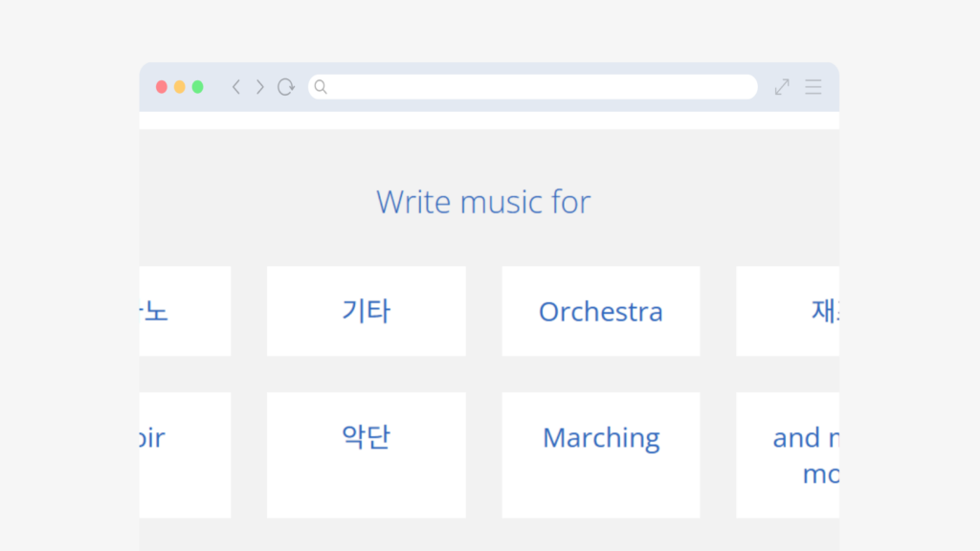980x551 pixels.
Task: Click the yellow traffic light dot
Action: [x=179, y=86]
